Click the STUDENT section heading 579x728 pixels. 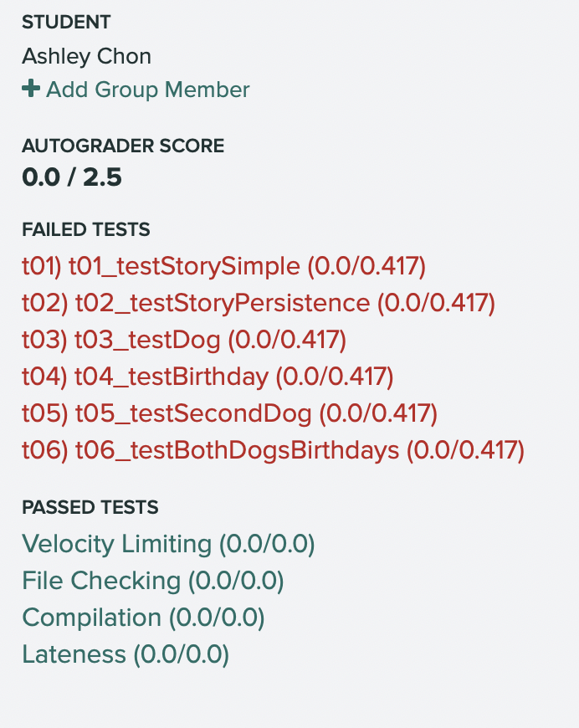(66, 23)
